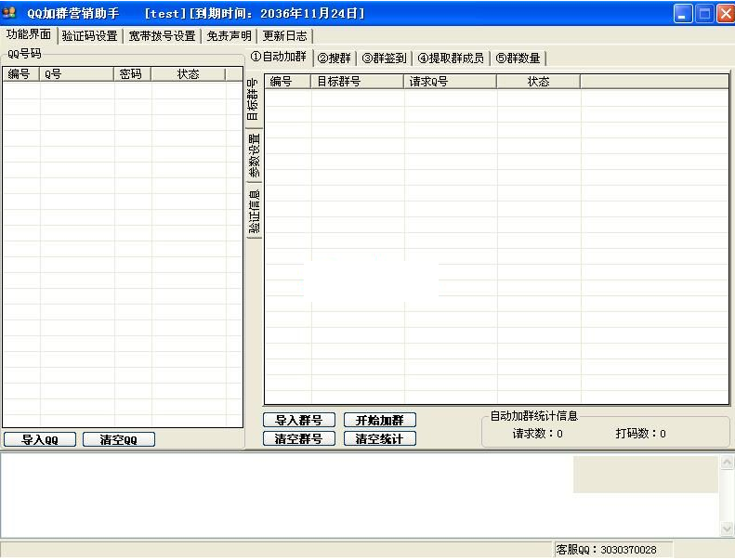Click the 密码 column header in QQ list

(x=132, y=74)
